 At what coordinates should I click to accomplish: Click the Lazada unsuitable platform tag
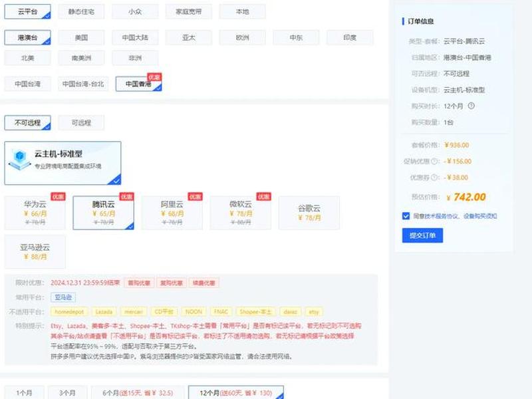point(104,312)
